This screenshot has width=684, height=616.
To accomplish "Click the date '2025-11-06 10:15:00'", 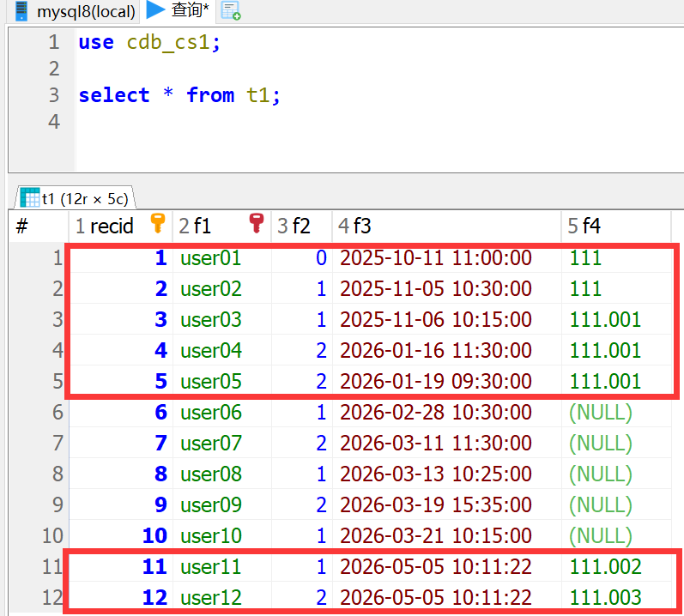I will pyautogui.click(x=436, y=319).
